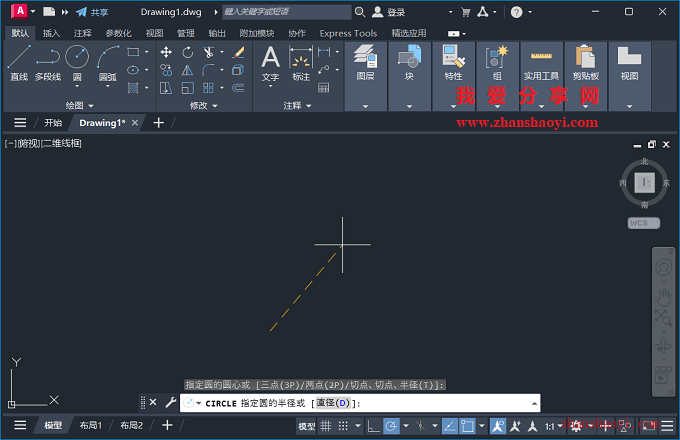The height and width of the screenshot is (440, 680).
Task: Click the ViewCube top face
Action: [x=644, y=182]
